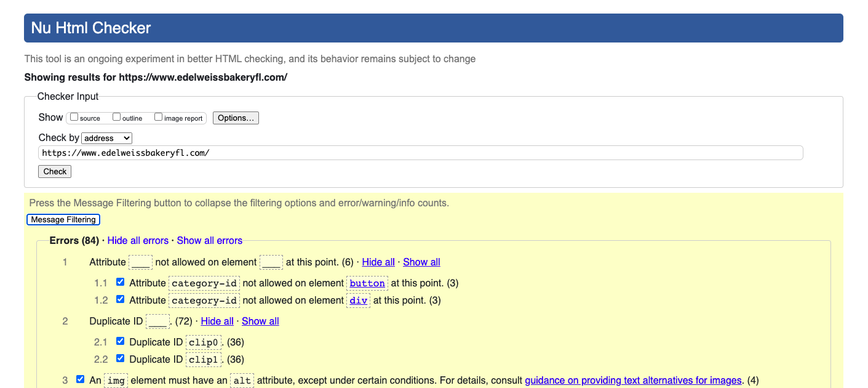Open the div element link
Screen dimensions: 868x388
358,301
